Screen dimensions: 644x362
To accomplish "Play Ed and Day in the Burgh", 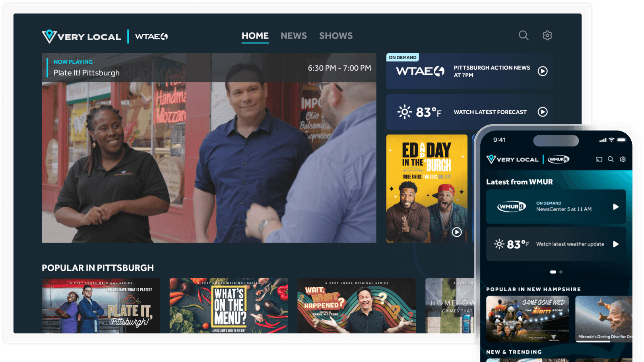I will pos(457,232).
